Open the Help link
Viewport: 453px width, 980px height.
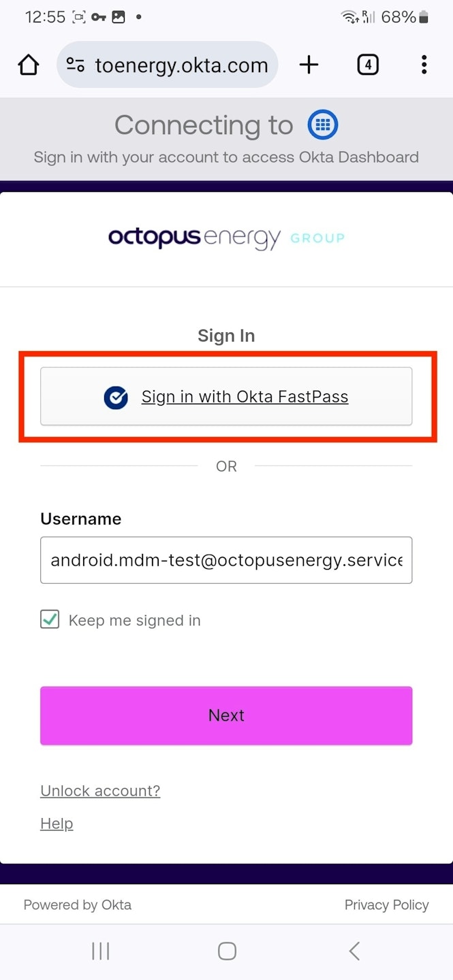coord(57,823)
